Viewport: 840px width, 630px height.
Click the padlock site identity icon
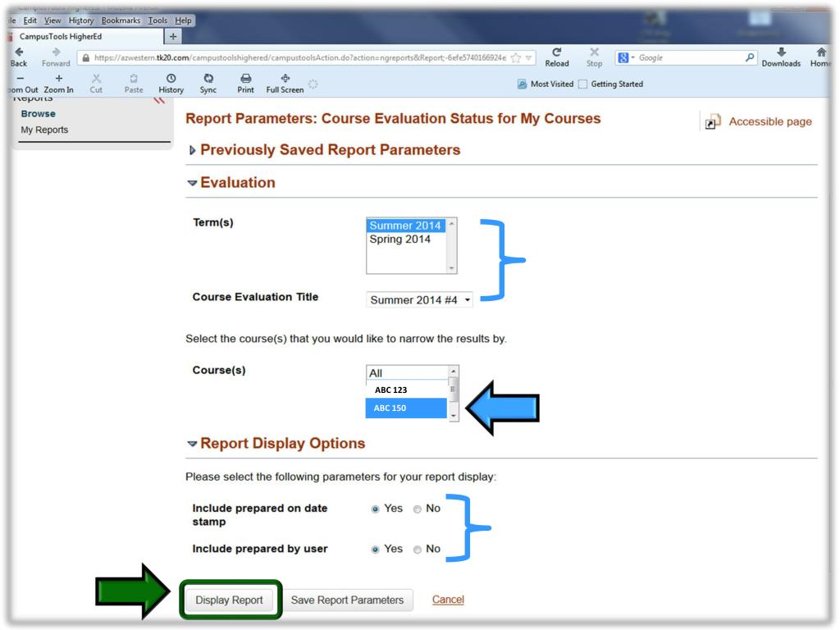[x=85, y=58]
